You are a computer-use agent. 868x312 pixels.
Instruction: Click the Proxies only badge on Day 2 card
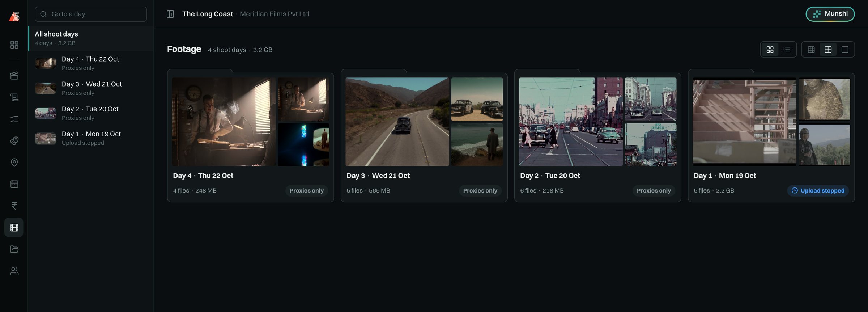pos(654,191)
